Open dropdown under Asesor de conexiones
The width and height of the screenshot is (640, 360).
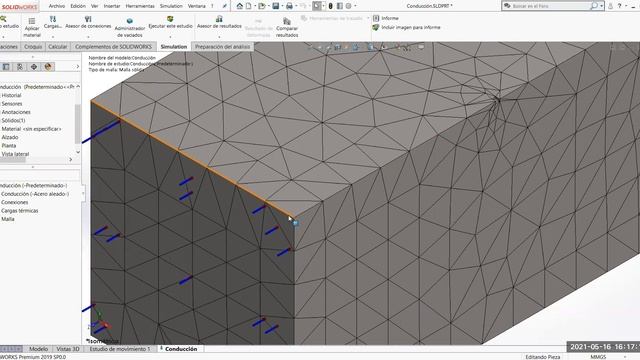[88, 37]
